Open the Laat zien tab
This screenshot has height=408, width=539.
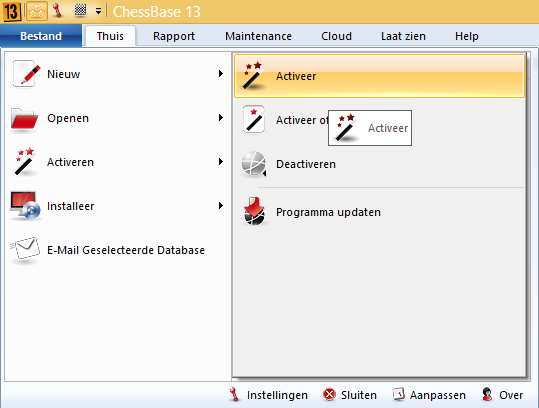403,36
